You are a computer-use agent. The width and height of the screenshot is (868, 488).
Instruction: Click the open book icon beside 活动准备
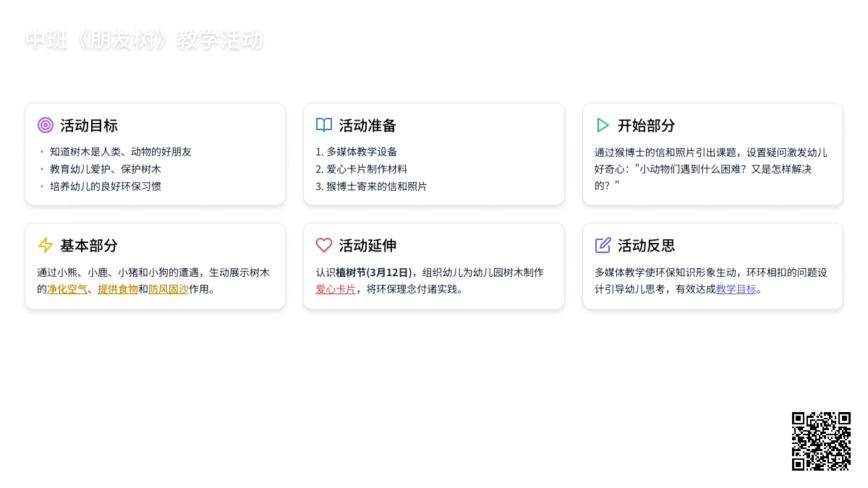pyautogui.click(x=324, y=125)
